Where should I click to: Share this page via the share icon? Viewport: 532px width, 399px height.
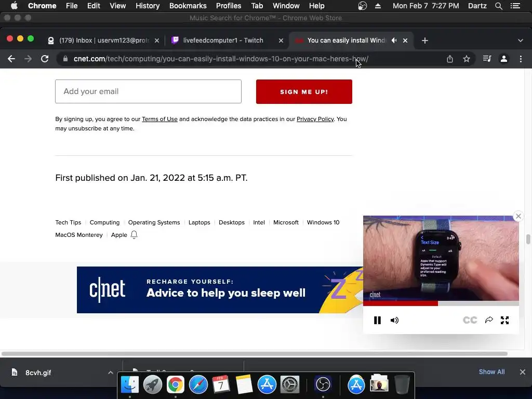(x=450, y=59)
